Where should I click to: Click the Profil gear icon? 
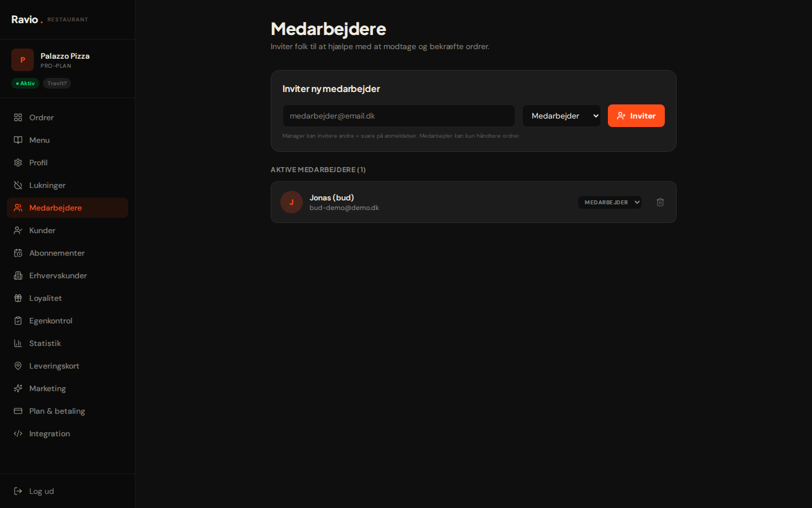(x=18, y=163)
